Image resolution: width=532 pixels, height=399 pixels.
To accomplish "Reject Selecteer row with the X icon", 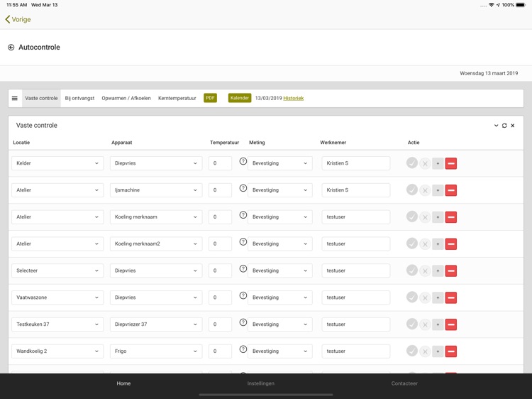I will tap(425, 271).
